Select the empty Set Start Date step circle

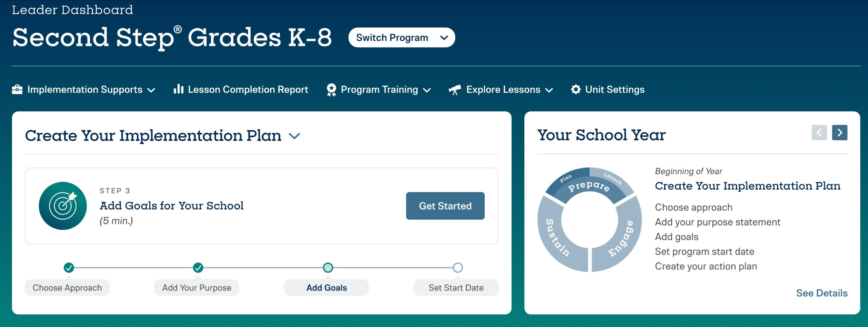click(x=457, y=267)
